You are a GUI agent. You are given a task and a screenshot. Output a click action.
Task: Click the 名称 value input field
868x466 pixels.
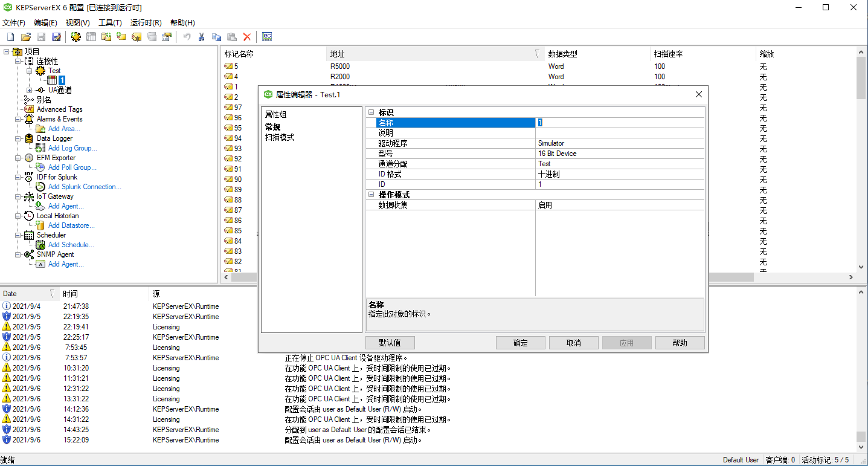[x=620, y=123]
